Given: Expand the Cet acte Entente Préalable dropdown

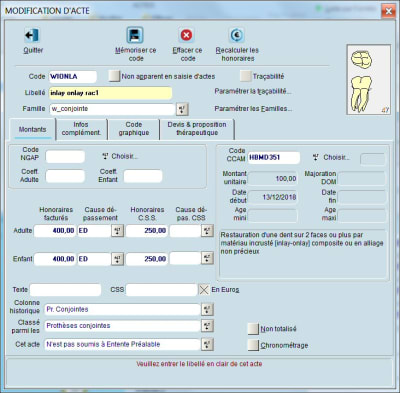Looking at the screenshot, I should click(x=207, y=344).
